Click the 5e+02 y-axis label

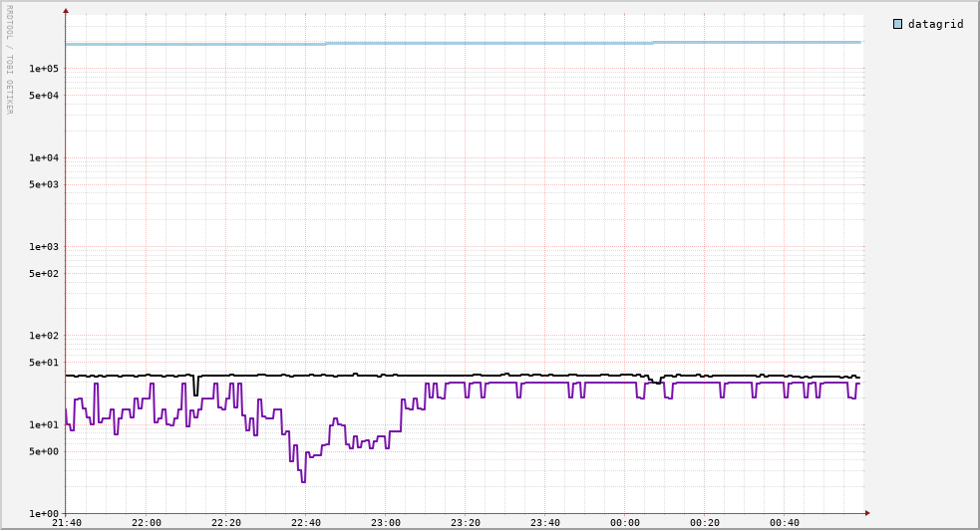coord(44,273)
